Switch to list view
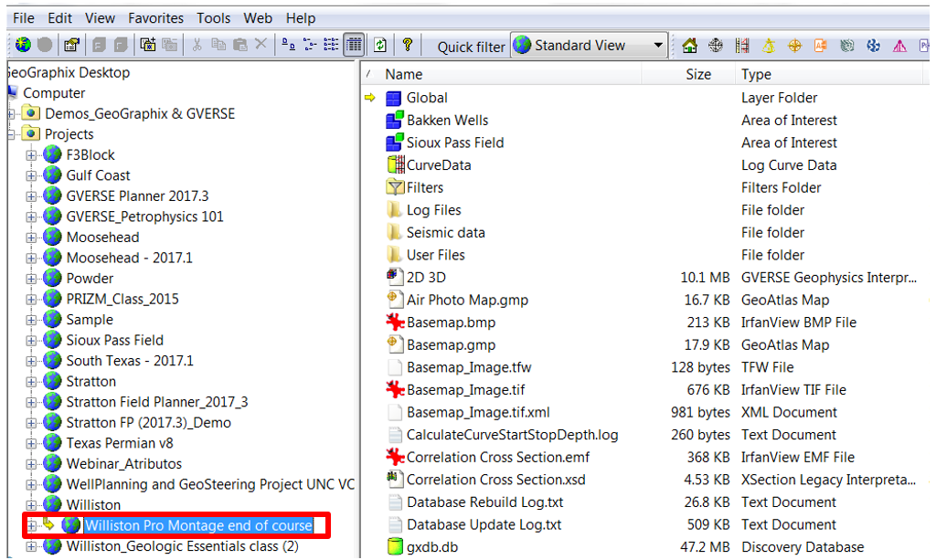This screenshot has width=936, height=560. pyautogui.click(x=331, y=45)
